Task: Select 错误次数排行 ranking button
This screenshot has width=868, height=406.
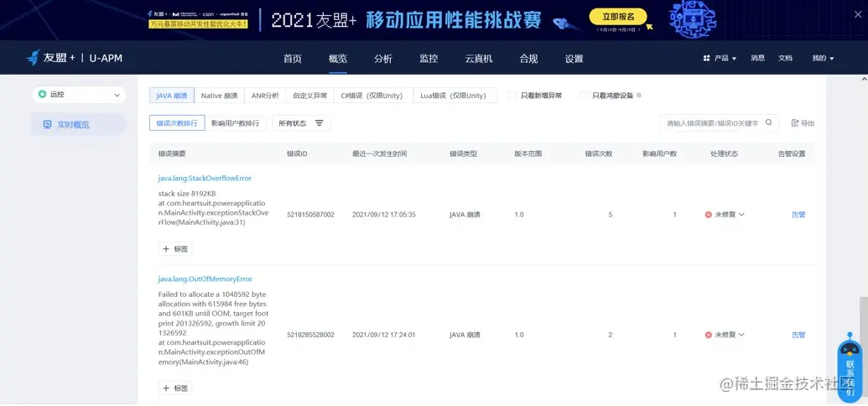Action: click(177, 123)
